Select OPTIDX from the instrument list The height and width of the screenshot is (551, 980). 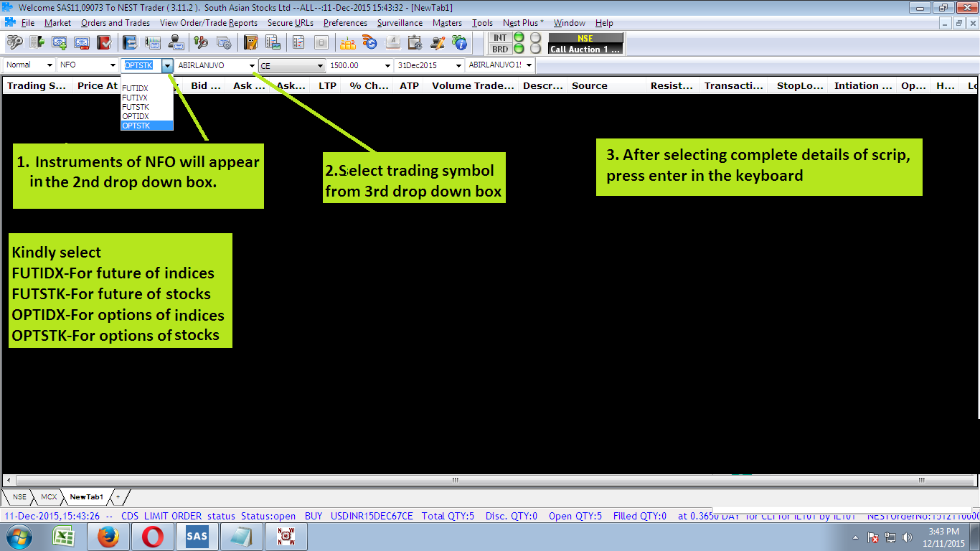pos(147,116)
